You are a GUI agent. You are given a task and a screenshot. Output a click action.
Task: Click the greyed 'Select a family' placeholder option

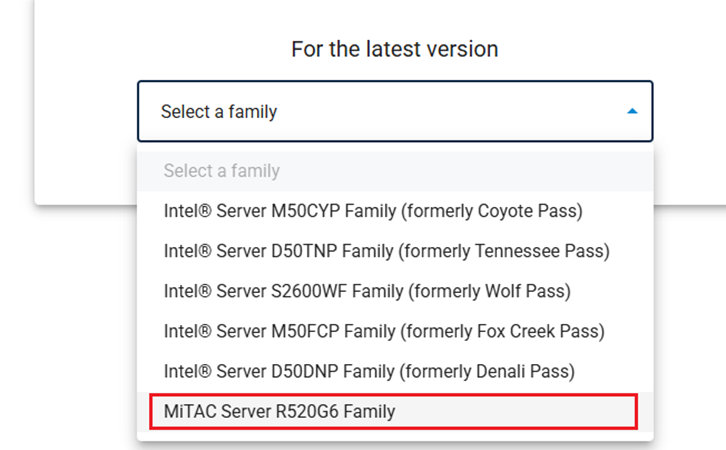222,171
